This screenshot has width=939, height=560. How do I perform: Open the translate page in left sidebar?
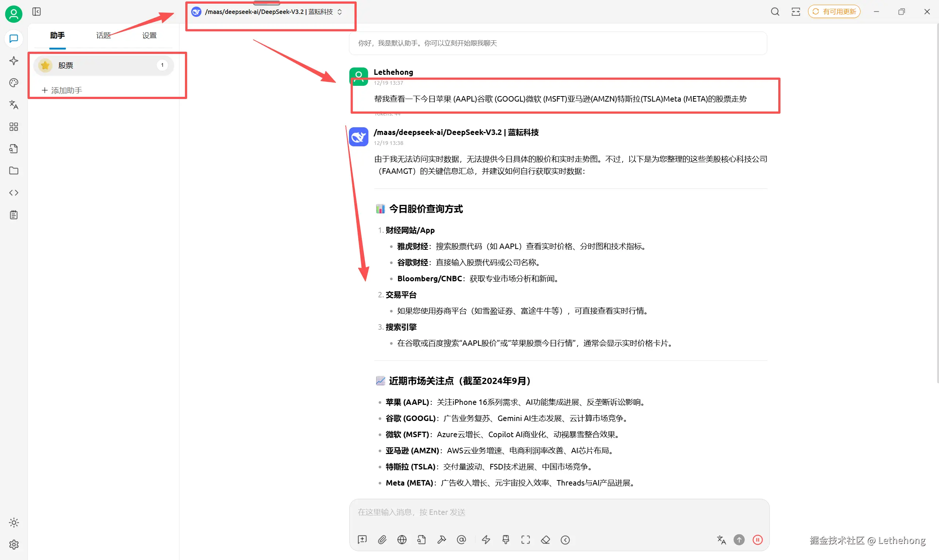[14, 105]
